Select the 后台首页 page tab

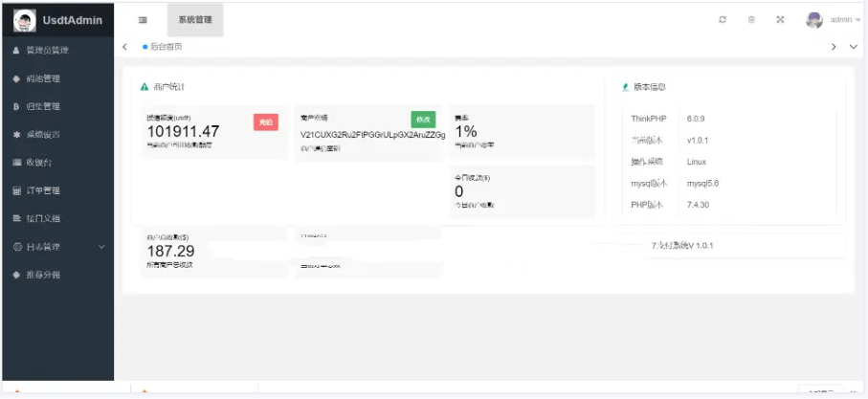(x=163, y=47)
